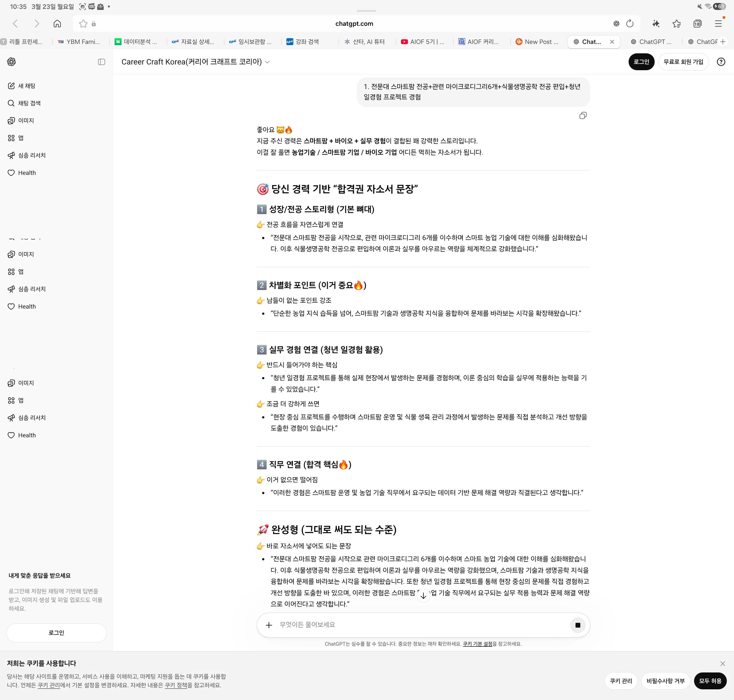Open the 산타, AI 튜터 bookmark

tap(364, 41)
